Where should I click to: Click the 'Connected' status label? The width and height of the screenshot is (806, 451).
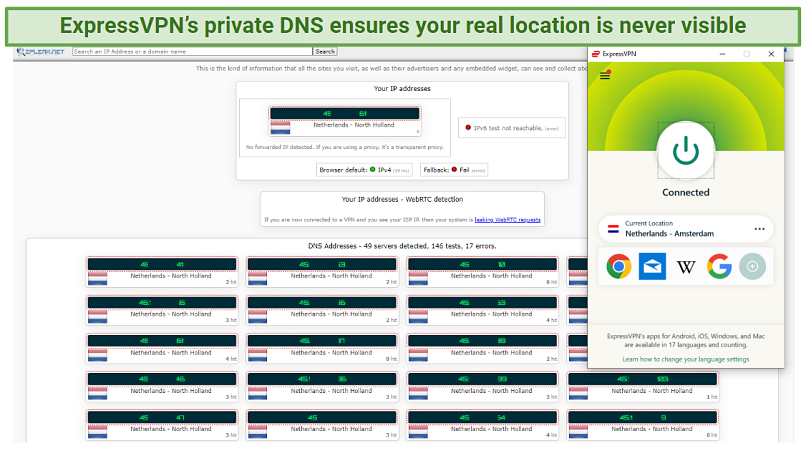686,192
